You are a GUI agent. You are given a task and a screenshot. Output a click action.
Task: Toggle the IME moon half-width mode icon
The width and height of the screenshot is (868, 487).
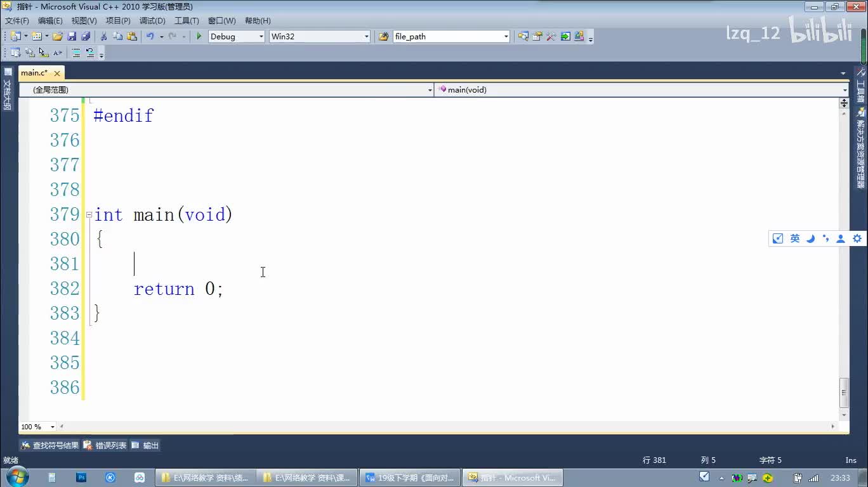point(810,238)
